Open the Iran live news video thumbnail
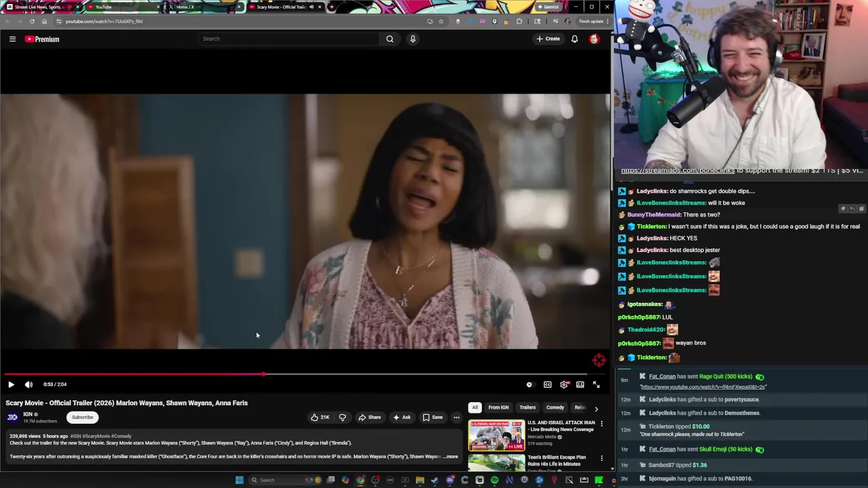 pos(496,435)
